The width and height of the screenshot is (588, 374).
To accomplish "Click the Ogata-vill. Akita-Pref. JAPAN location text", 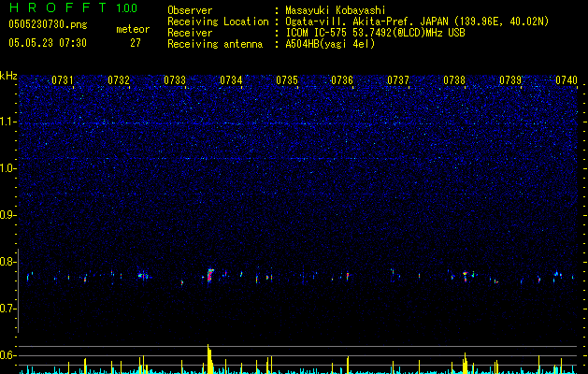I will (417, 22).
